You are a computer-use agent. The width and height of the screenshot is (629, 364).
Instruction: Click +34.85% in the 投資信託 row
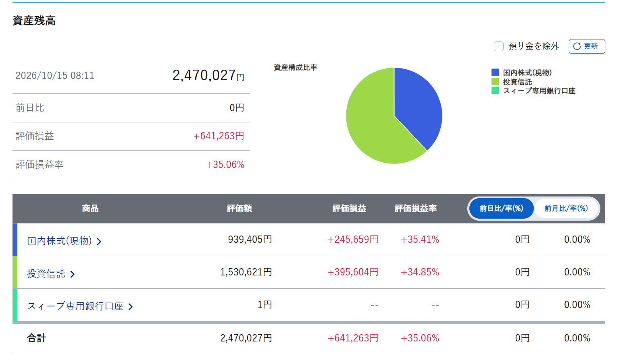click(x=420, y=272)
